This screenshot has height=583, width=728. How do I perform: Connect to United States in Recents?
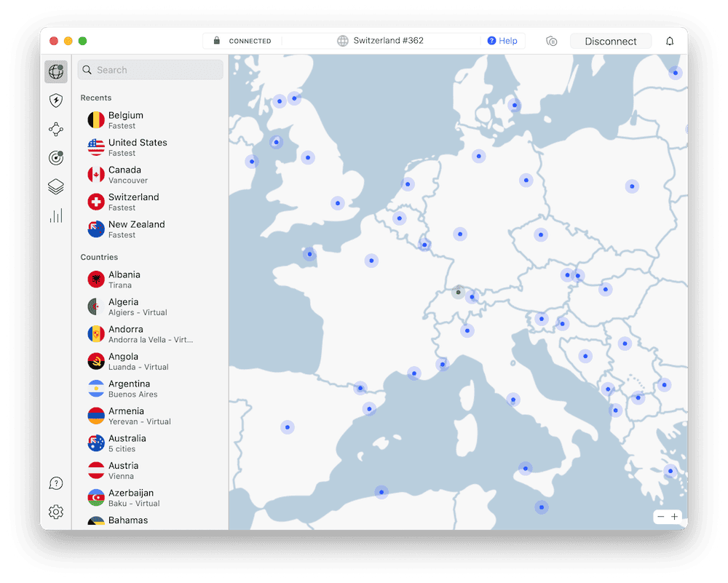point(151,147)
